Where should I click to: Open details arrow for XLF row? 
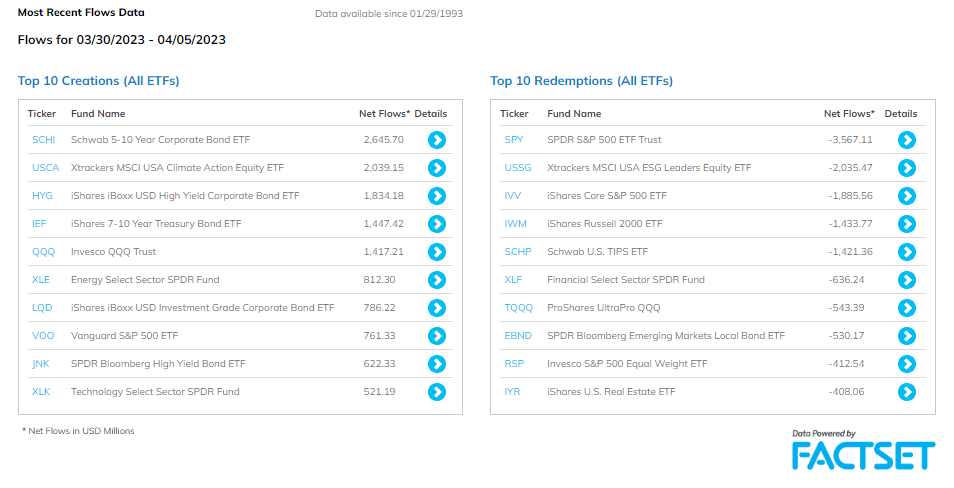tap(907, 280)
